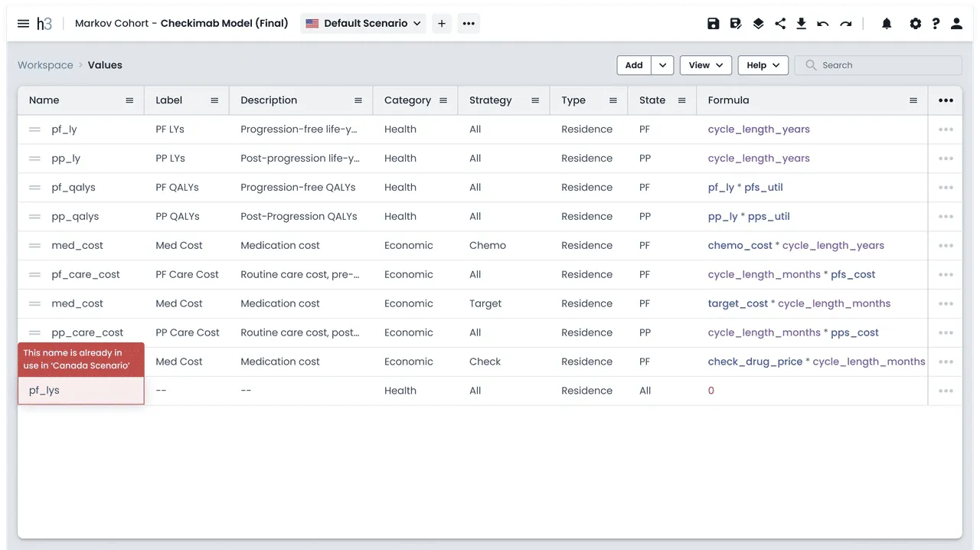Viewport: 980px width, 550px height.
Task: Click the redo arrow icon
Action: [x=845, y=24]
